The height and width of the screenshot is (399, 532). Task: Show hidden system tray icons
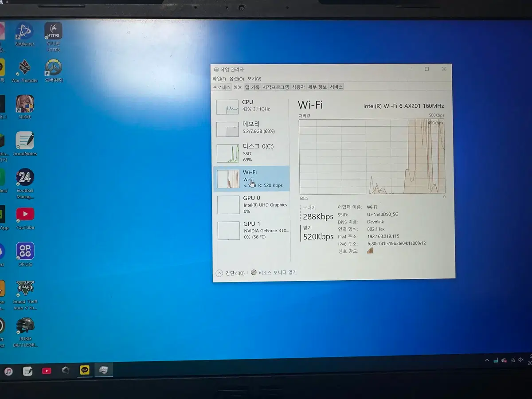pos(487,360)
